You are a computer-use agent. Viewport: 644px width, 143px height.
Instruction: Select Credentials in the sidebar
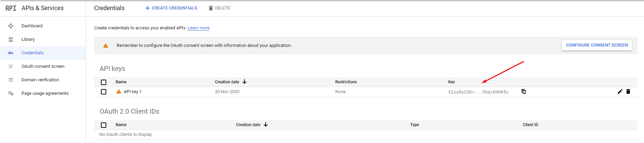click(33, 53)
